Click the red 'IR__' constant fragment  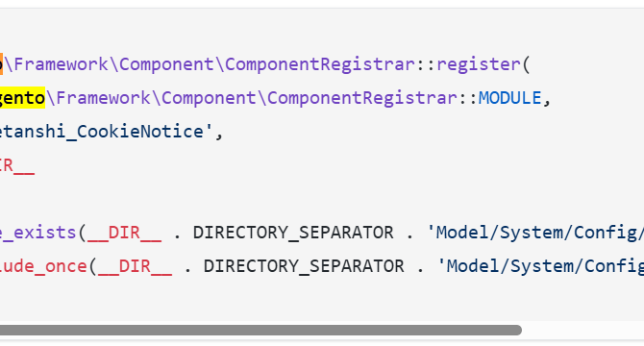[17, 166]
